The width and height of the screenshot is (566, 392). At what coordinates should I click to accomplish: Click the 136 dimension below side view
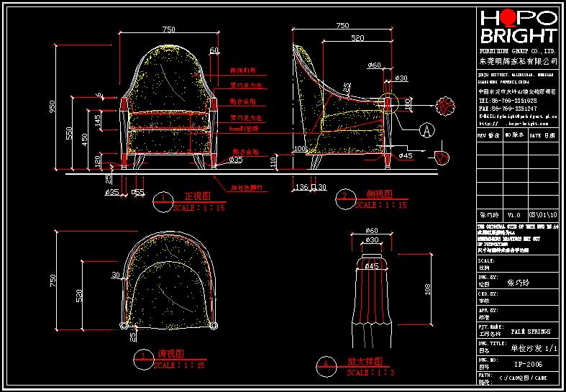coord(301,187)
